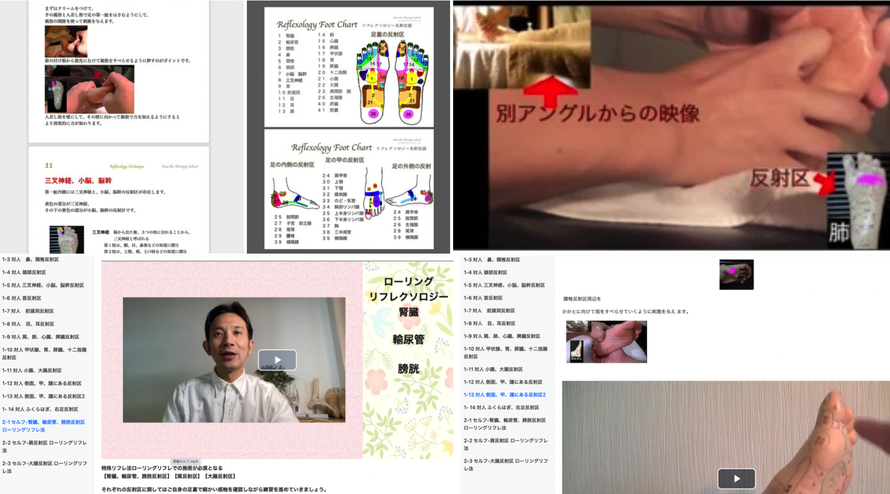Viewport: 890px width, 494px height.
Task: Select highlighted lesson 2-1 in the left sidebar
Action: (x=44, y=426)
